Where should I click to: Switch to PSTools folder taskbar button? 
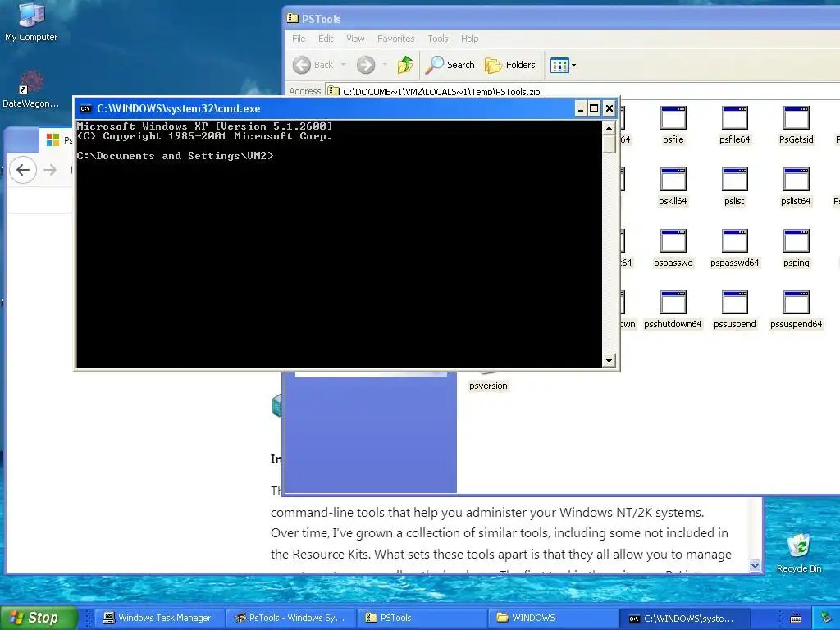[x=421, y=618]
